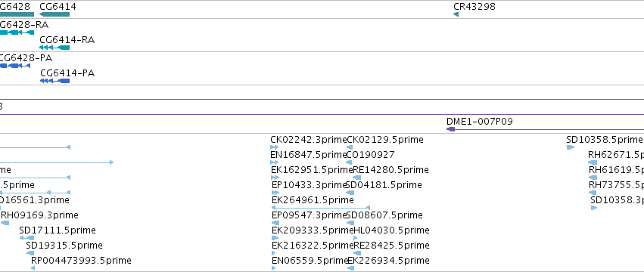
Task: Click the SD10358.5prime EST arrow glyph
Action: (570, 147)
